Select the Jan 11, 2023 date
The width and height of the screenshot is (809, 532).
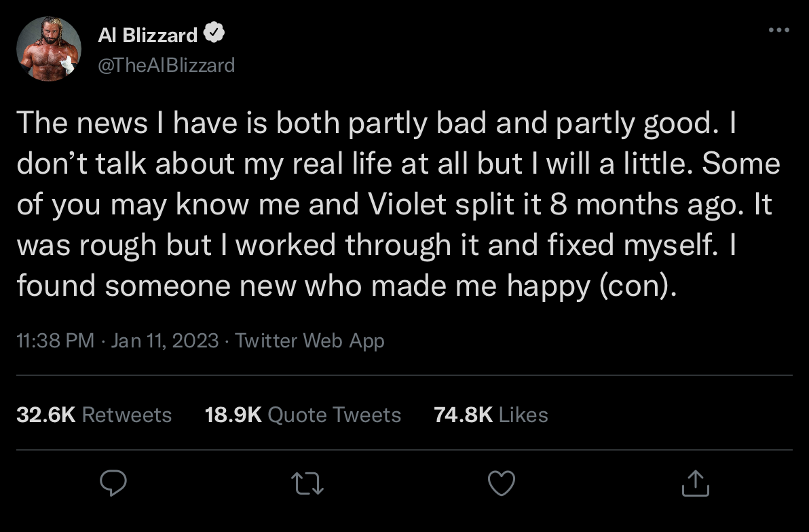coord(164,340)
